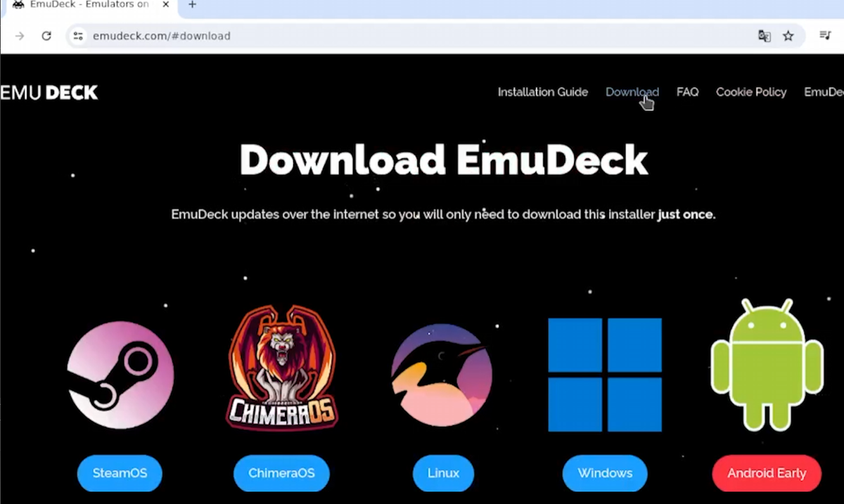Click the Windows download button

point(605,473)
